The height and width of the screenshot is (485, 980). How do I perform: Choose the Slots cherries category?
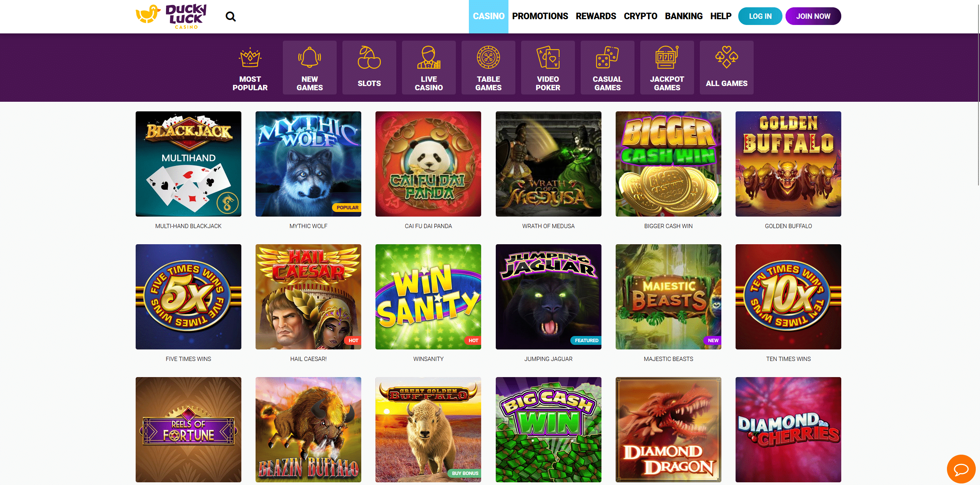point(369,68)
